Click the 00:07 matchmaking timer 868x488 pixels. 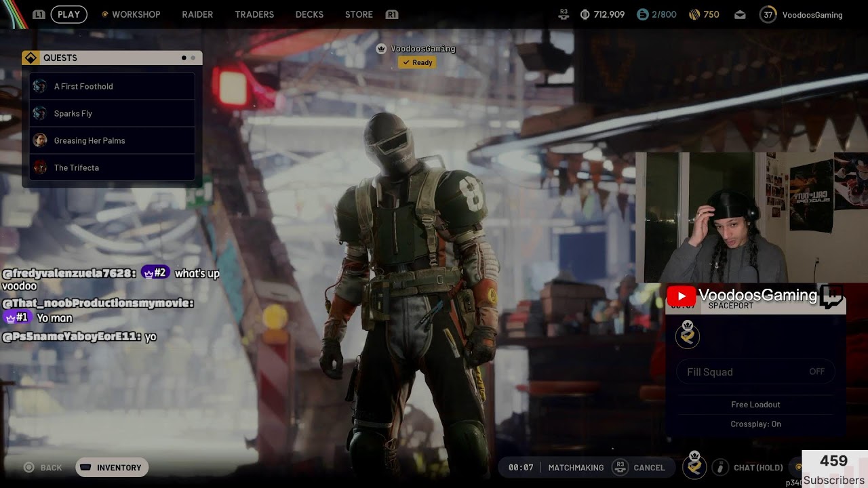[521, 468]
